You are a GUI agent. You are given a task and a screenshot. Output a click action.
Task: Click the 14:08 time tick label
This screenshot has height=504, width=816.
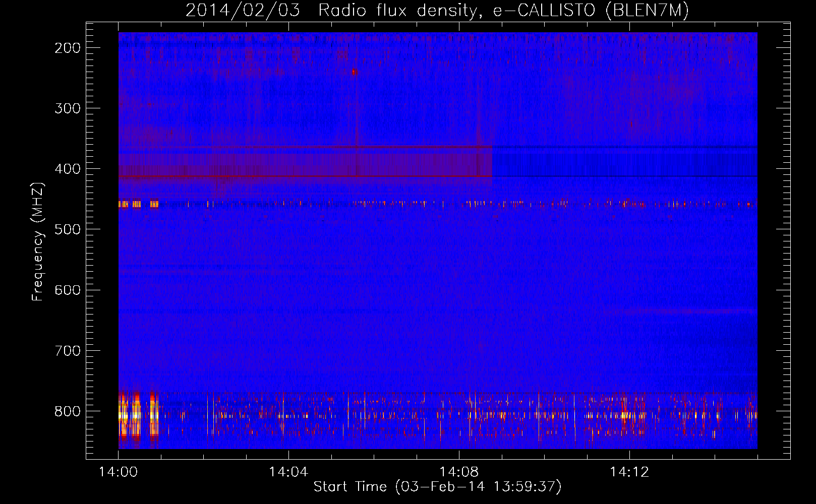(x=459, y=472)
